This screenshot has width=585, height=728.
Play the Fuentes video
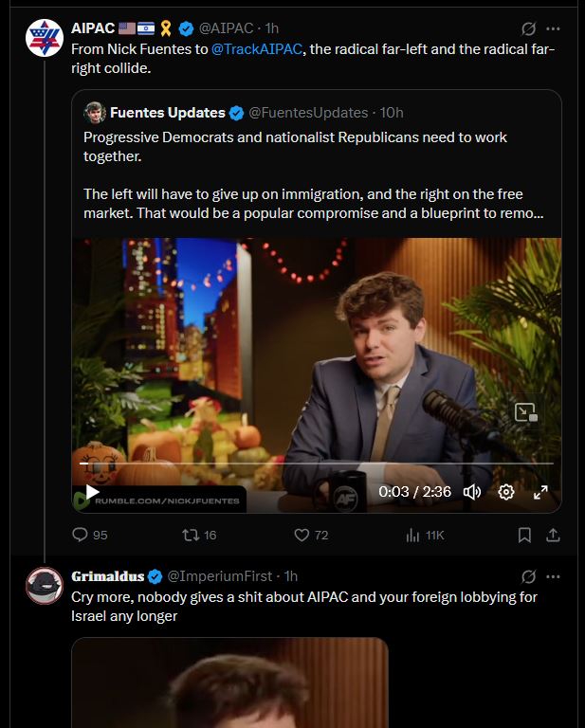tap(92, 492)
